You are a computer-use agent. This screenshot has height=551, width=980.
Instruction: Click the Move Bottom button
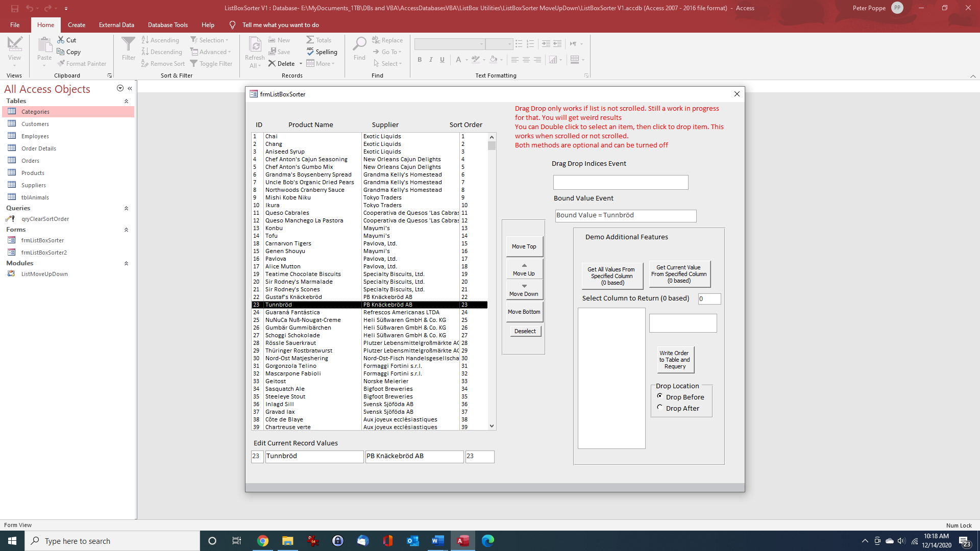[524, 312]
